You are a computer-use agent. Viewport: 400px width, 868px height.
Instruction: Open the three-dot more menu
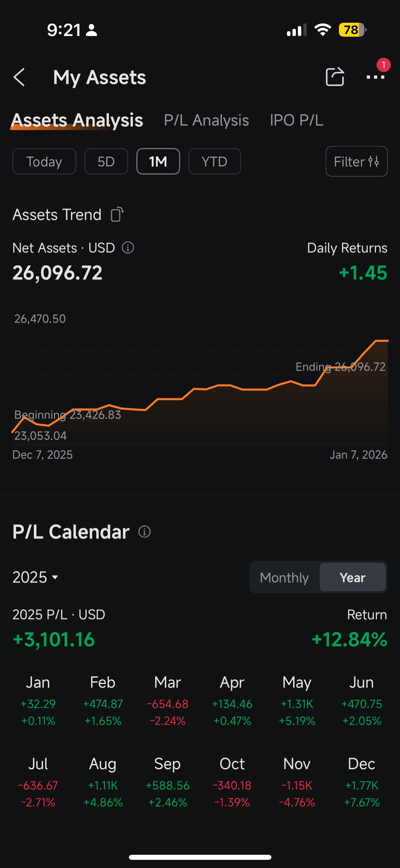click(x=376, y=77)
